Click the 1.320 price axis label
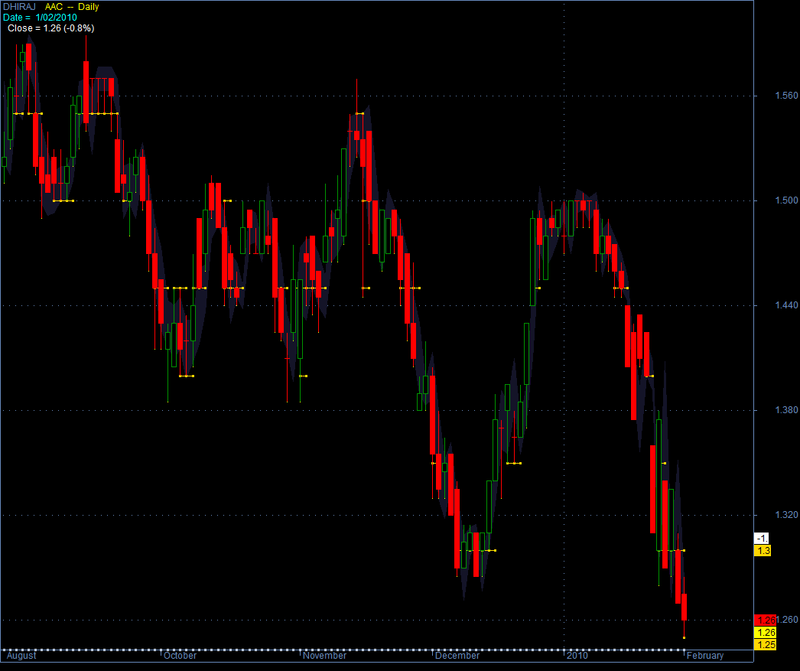The image size is (800, 671). (x=786, y=515)
